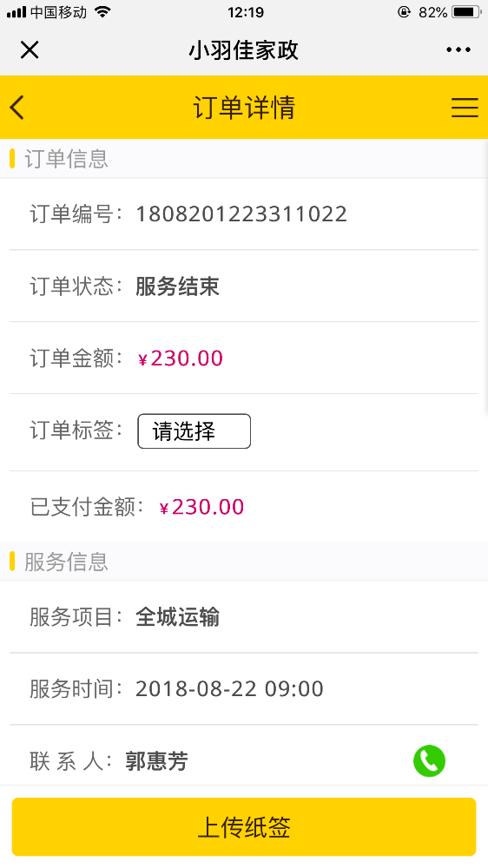Image resolution: width=488 pixels, height=868 pixels.
Task: Tap the battery icon in status bar
Action: click(x=465, y=11)
